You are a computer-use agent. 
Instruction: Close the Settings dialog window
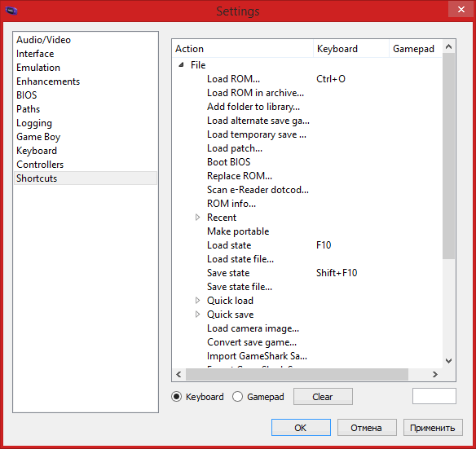[461, 10]
